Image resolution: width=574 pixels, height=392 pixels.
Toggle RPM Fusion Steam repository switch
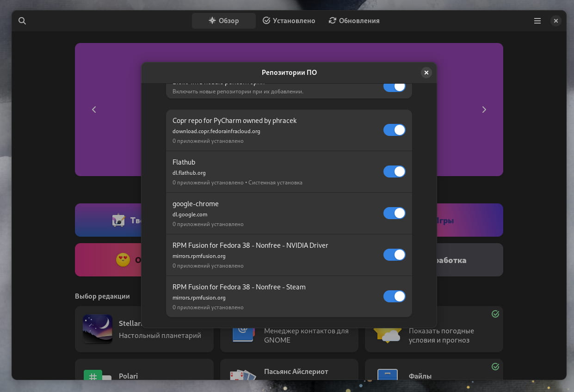tap(395, 296)
